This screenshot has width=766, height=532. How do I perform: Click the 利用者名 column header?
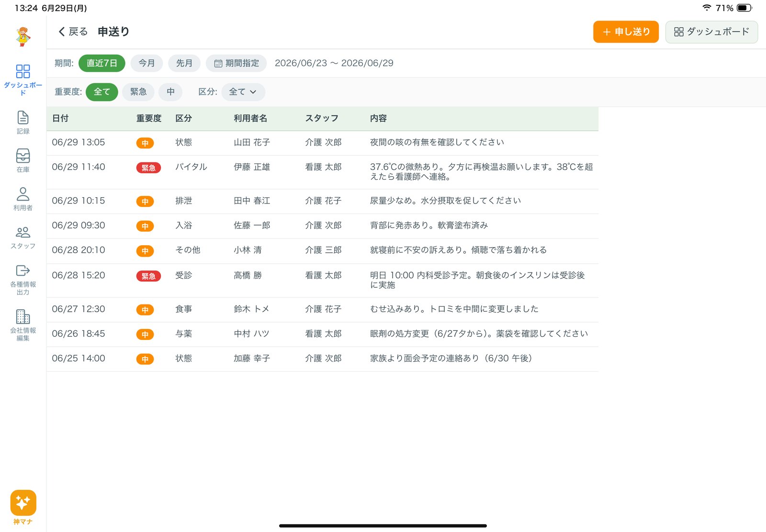(x=250, y=118)
